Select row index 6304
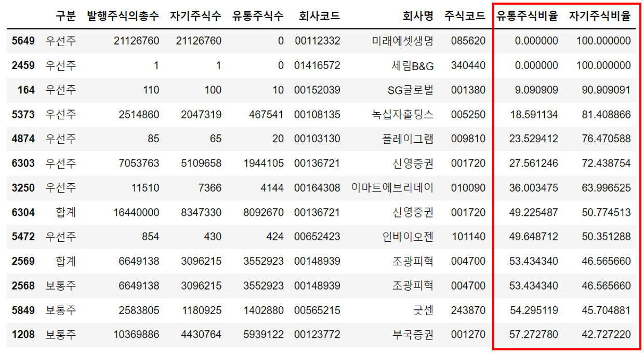The height and width of the screenshot is (354, 644). (x=23, y=212)
